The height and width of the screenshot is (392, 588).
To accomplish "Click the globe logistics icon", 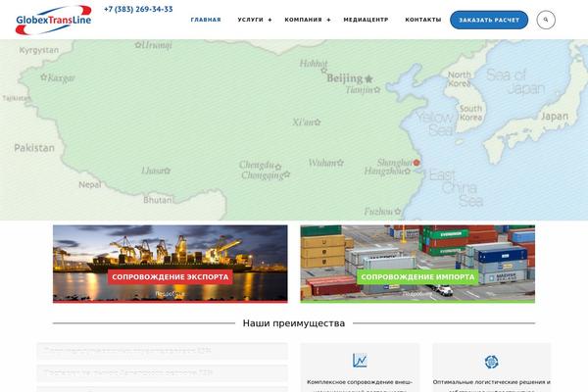I will 491,362.
